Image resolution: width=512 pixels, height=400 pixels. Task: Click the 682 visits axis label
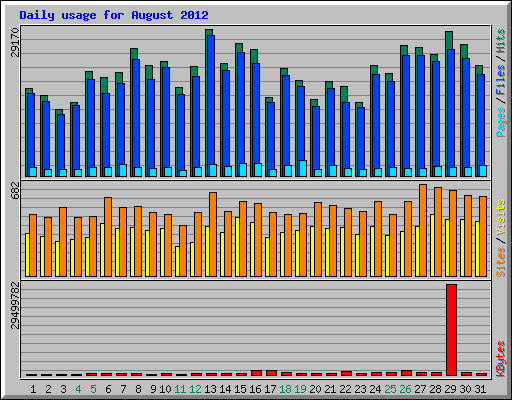tap(15, 190)
